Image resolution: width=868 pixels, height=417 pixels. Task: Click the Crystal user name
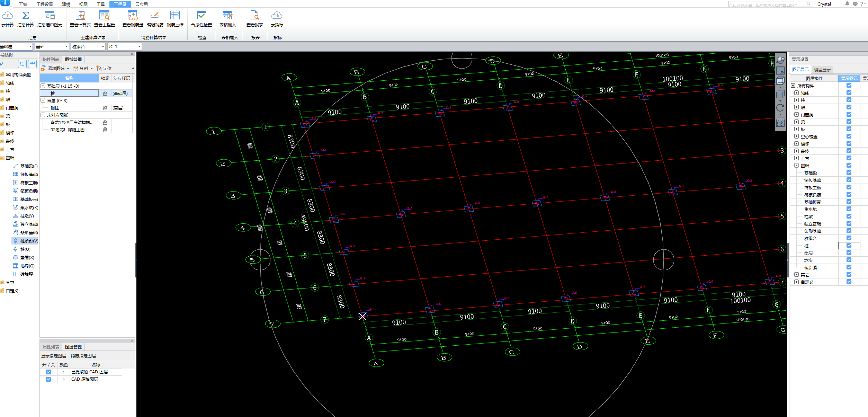point(824,4)
